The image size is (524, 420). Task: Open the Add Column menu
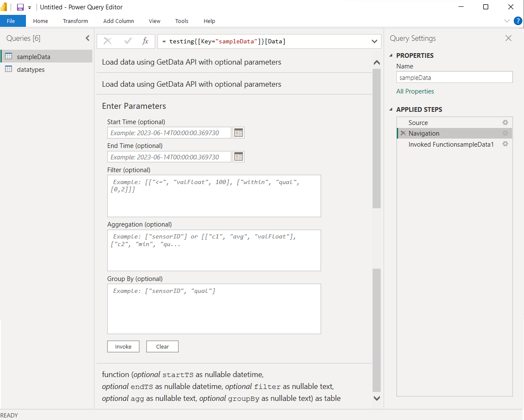coord(118,21)
